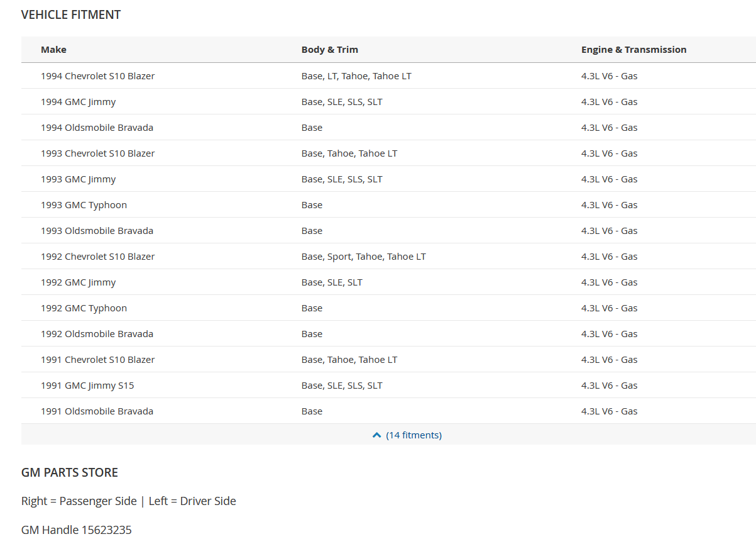Select the 1992 GMC Typhoon row
Image resolution: width=756 pixels, height=539 pixels.
[x=388, y=308]
